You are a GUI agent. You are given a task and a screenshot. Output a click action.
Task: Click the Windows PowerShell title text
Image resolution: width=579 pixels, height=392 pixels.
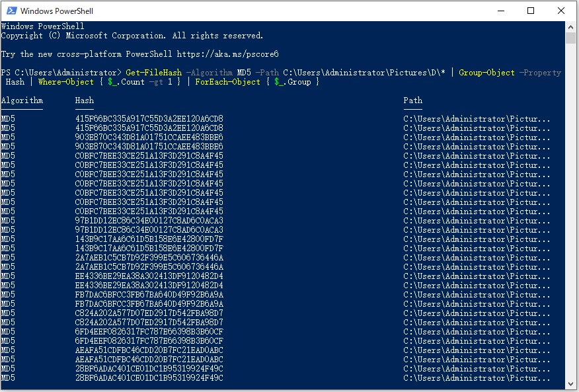pyautogui.click(x=56, y=11)
